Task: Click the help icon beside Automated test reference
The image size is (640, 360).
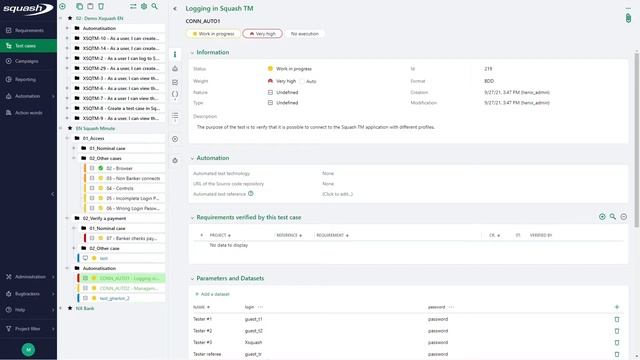Action: (251, 193)
